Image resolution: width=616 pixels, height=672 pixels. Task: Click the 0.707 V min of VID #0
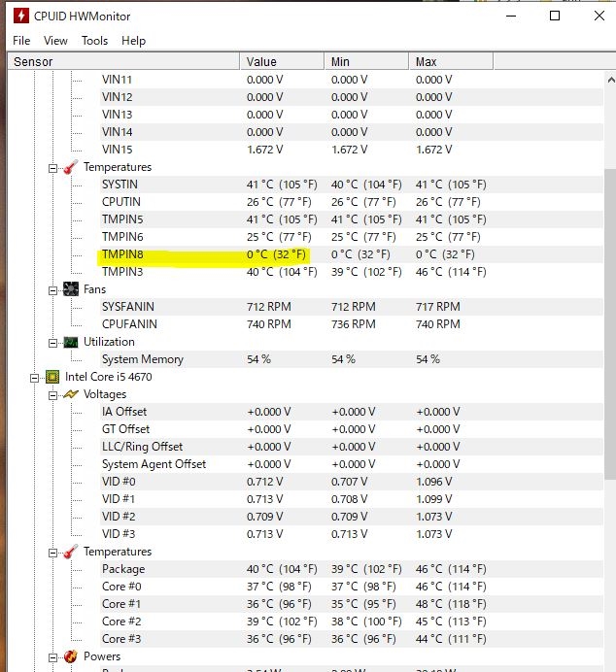pos(350,482)
